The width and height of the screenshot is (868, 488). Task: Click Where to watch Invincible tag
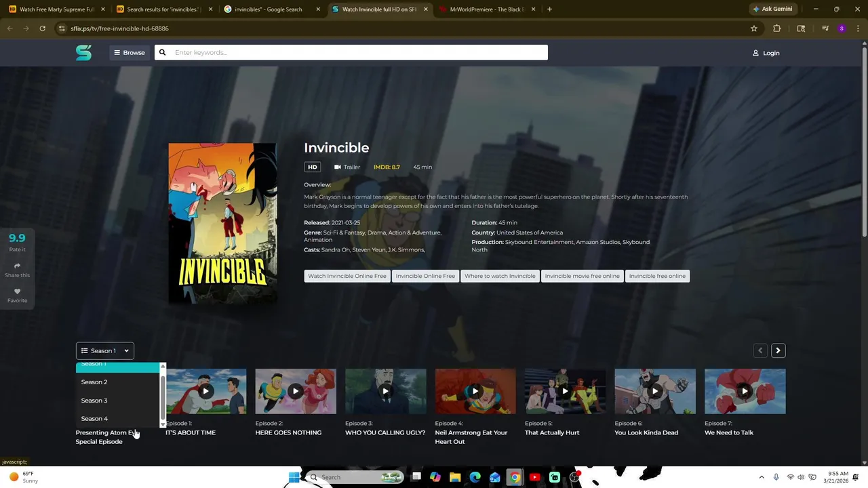pyautogui.click(x=500, y=276)
